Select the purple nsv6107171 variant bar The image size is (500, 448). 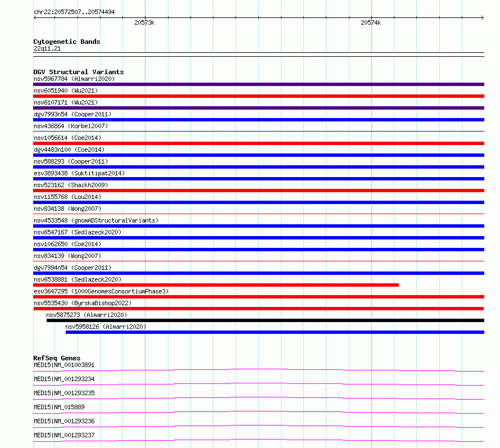point(258,108)
